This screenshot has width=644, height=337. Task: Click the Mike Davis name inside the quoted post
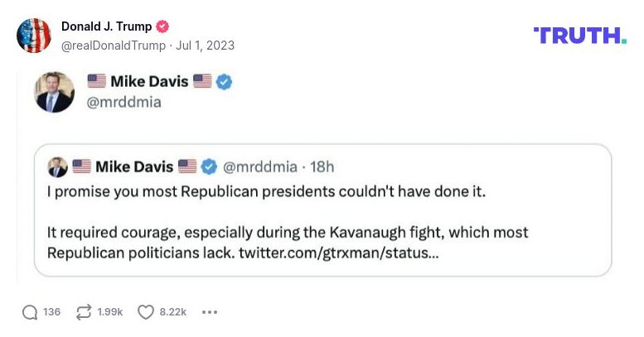(134, 166)
